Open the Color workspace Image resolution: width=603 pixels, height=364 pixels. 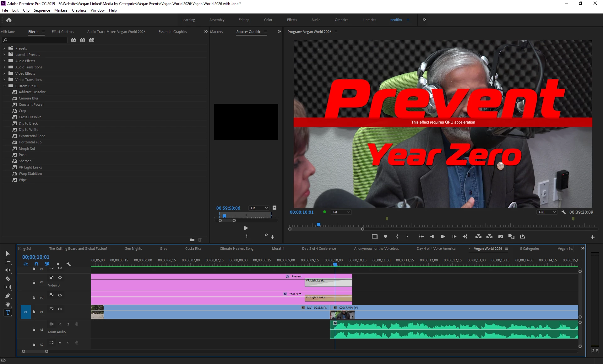coord(268,20)
